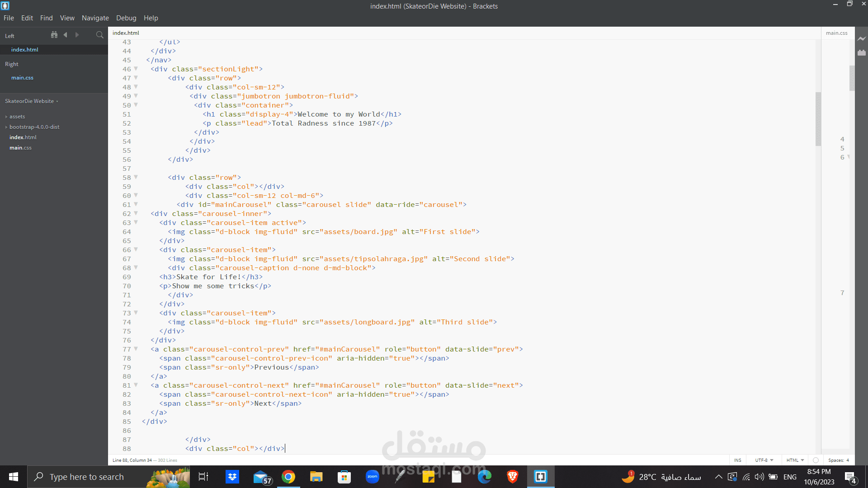Open the UTF-8 encoding dropdown

[x=764, y=460]
